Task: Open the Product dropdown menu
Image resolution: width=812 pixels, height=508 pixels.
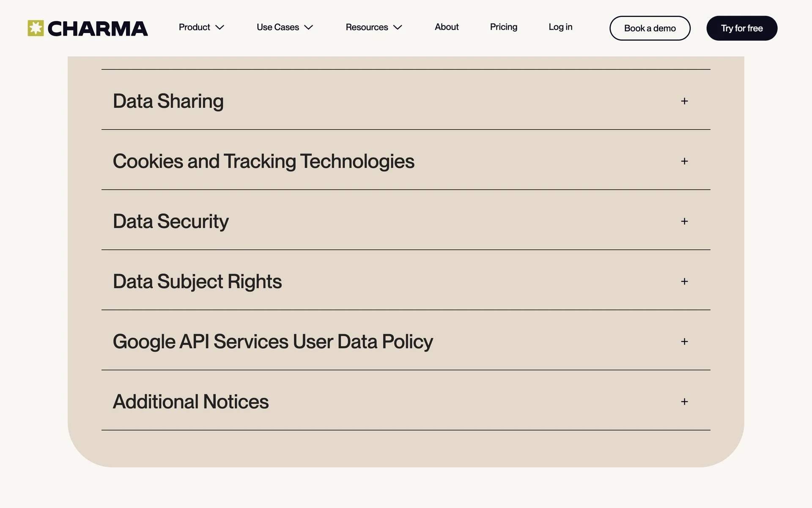Action: pos(195,27)
